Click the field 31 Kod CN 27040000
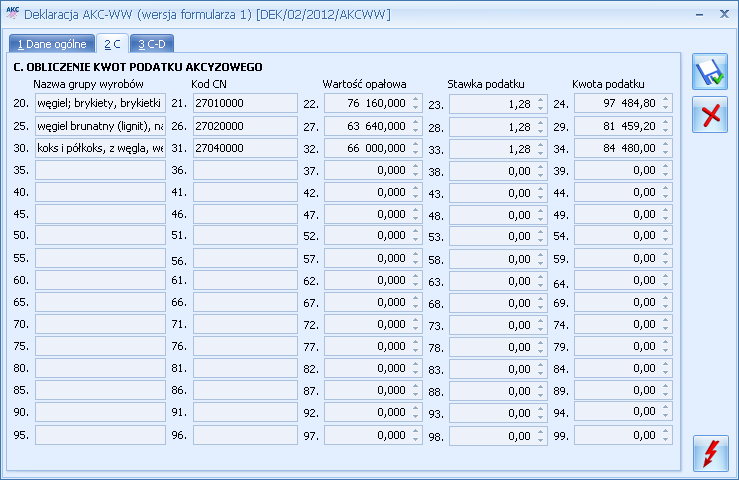Viewport: 739px width, 480px height. tap(245, 148)
